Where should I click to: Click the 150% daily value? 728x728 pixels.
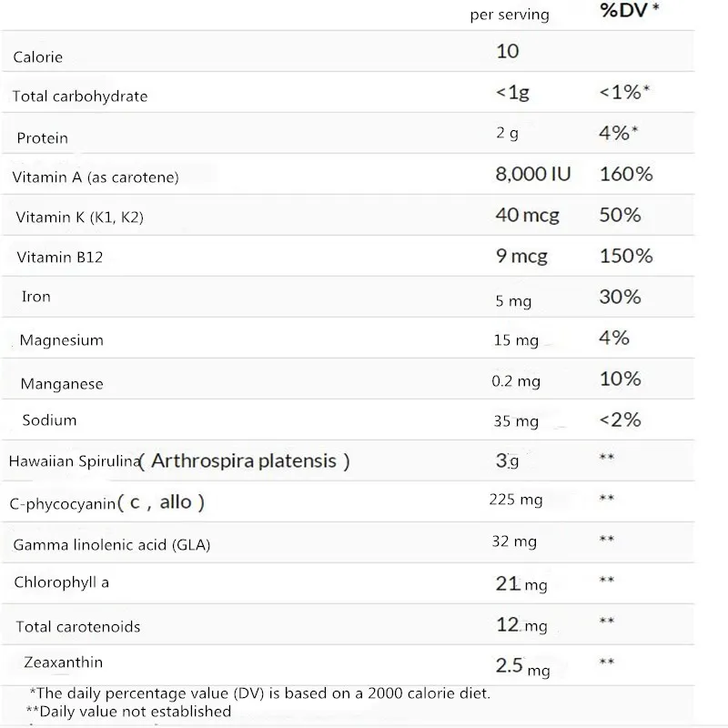tap(626, 256)
